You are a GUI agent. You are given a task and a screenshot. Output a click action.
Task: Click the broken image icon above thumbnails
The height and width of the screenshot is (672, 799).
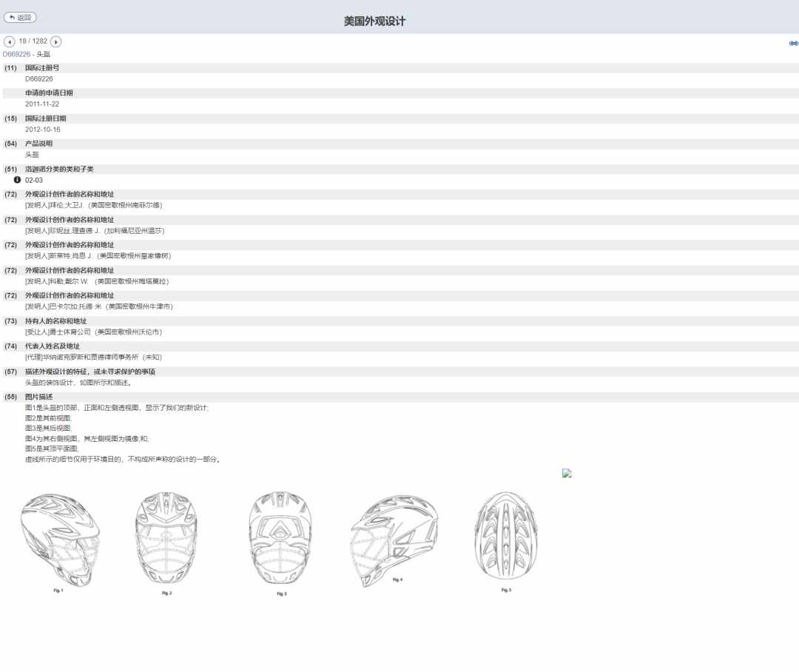567,473
